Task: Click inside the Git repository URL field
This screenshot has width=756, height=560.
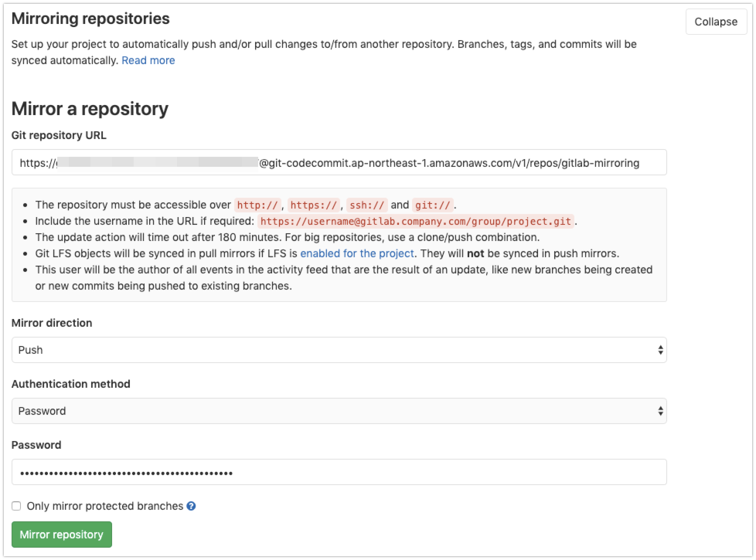Action: 340,162
